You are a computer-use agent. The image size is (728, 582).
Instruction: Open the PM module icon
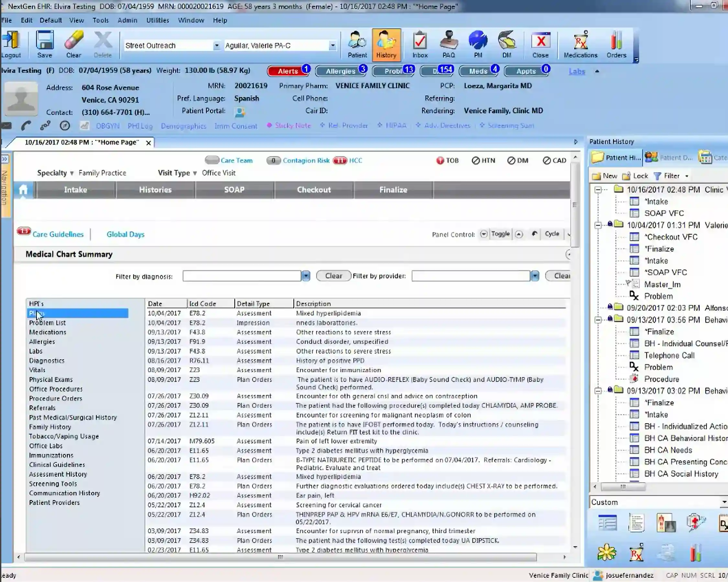(x=478, y=44)
